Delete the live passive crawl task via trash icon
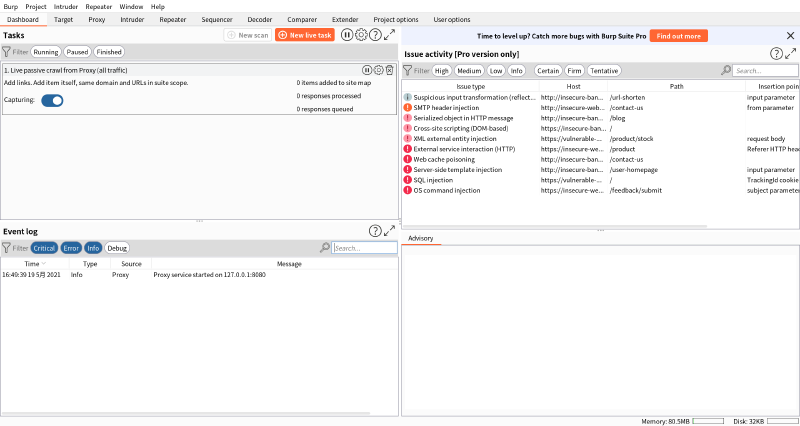 tap(389, 70)
